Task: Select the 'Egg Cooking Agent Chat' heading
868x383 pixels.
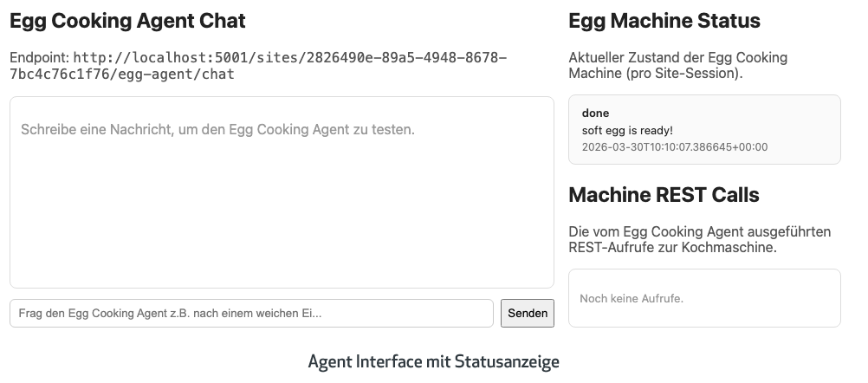Action: tap(127, 21)
